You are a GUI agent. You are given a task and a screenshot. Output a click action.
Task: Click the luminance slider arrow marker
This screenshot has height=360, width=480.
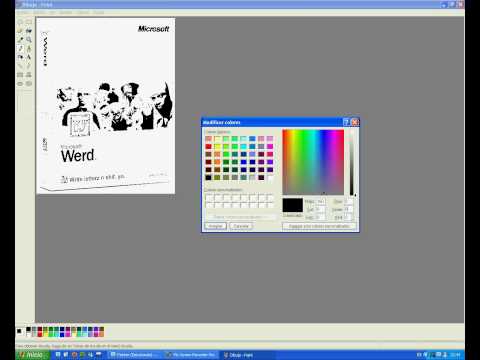pos(355,195)
